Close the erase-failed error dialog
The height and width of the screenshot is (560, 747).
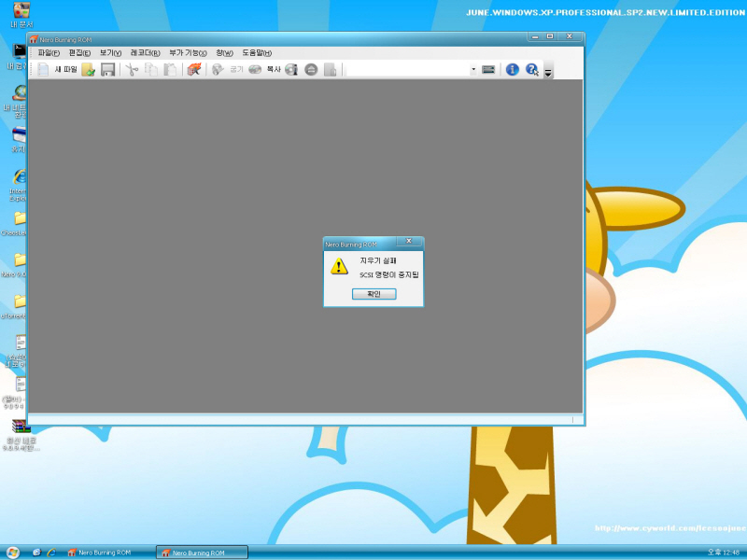point(408,241)
